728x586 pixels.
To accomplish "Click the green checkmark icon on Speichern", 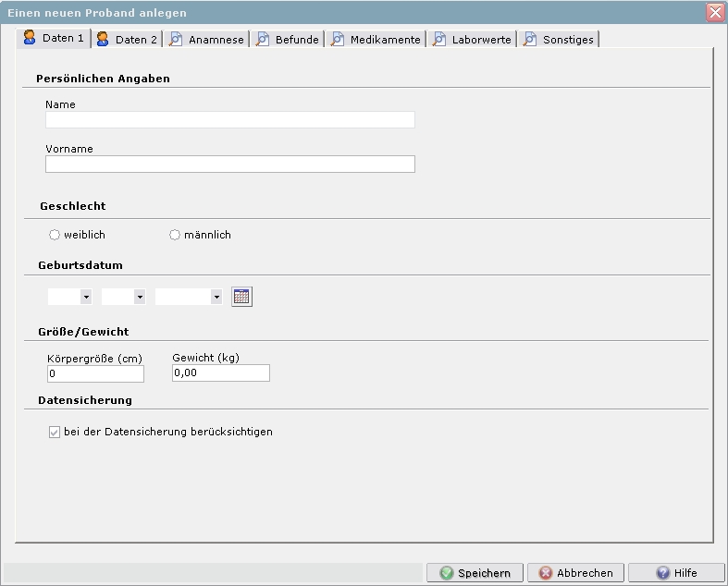I will [447, 573].
